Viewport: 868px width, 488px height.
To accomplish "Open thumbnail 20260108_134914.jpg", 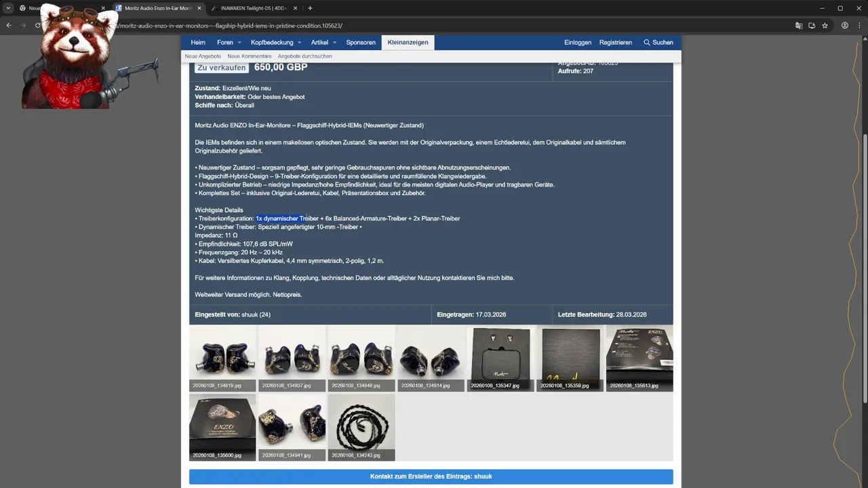I will (431, 359).
